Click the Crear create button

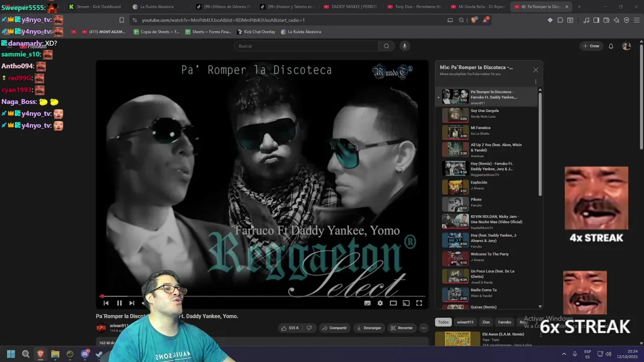[591, 46]
